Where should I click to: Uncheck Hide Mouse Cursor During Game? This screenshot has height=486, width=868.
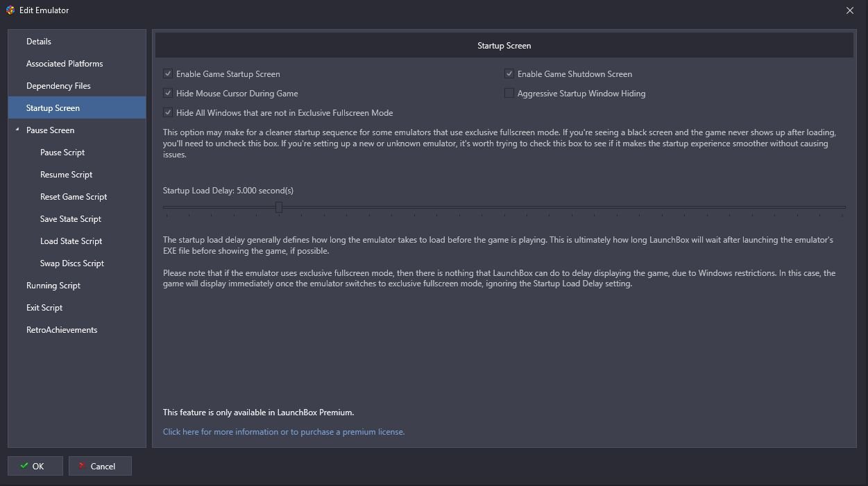click(168, 93)
